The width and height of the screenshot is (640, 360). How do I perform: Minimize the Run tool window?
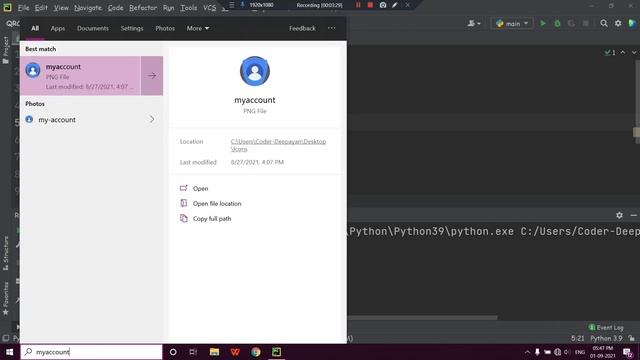(633, 215)
